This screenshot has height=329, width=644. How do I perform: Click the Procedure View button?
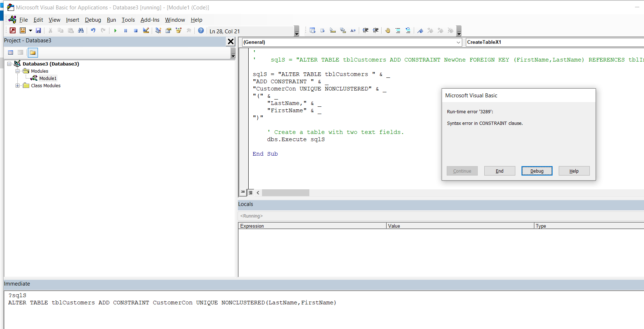pyautogui.click(x=243, y=193)
